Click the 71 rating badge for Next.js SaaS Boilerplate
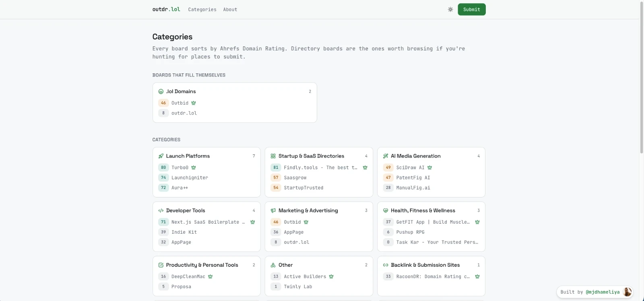The width and height of the screenshot is (644, 301). 163,222
